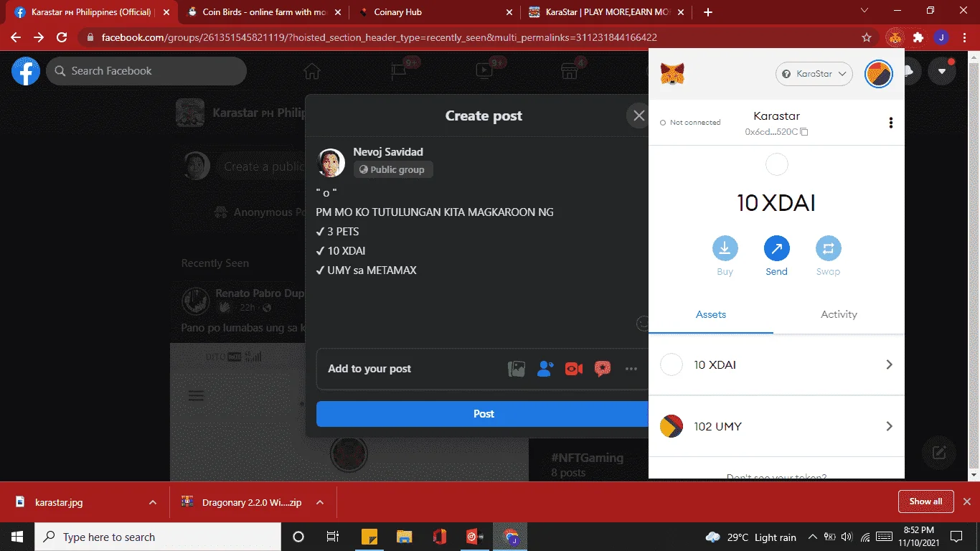The image size is (980, 551).
Task: Click the Send button in MetaMask
Action: tap(776, 256)
